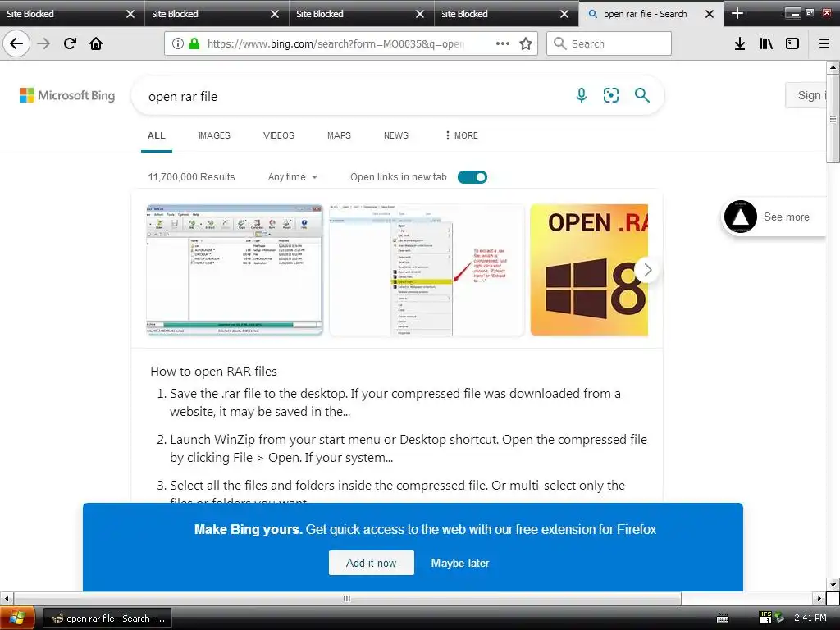This screenshot has width=840, height=630.
Task: Open Bing visual search camera icon
Action: pos(610,95)
